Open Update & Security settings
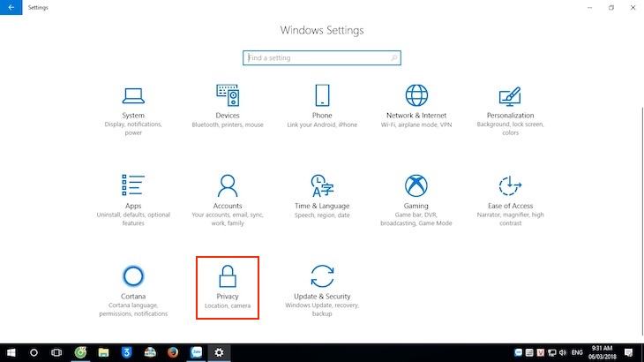Image resolution: width=644 pixels, height=362 pixels. coord(322,290)
